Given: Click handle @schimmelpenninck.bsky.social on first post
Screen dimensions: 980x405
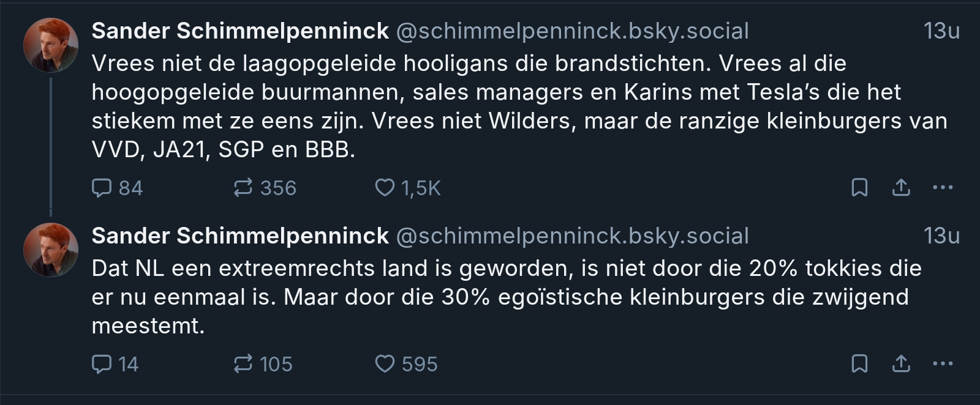Looking at the screenshot, I should tap(572, 31).
